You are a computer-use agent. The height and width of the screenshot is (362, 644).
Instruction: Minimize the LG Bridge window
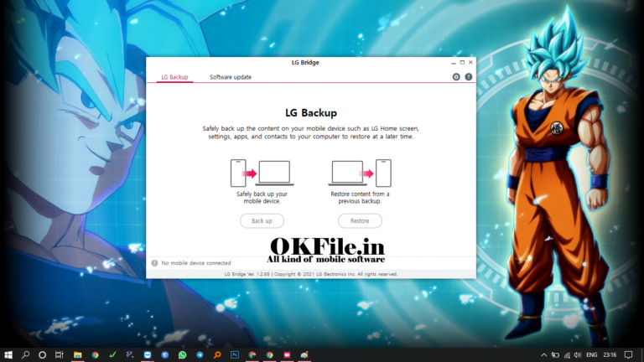pos(454,62)
